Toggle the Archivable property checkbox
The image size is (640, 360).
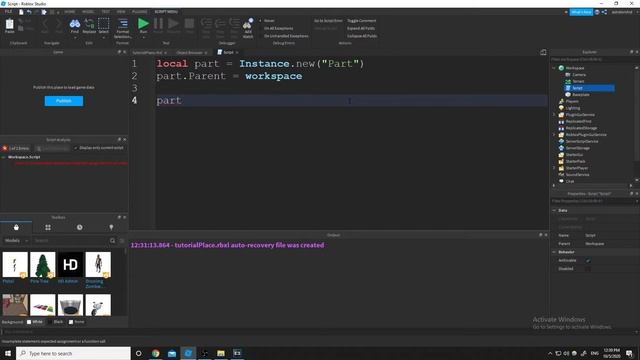588,260
